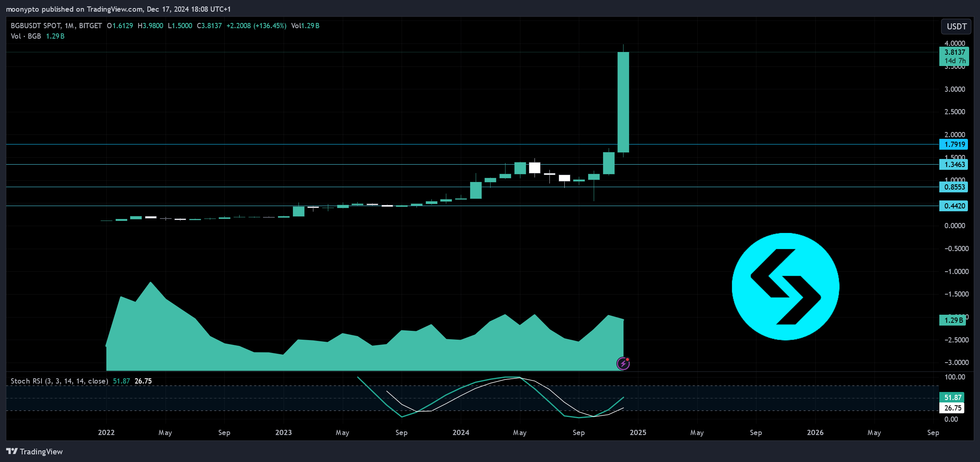The image size is (980, 462).
Task: Click the 100.00 Stoch RSI axis label
Action: click(x=955, y=377)
